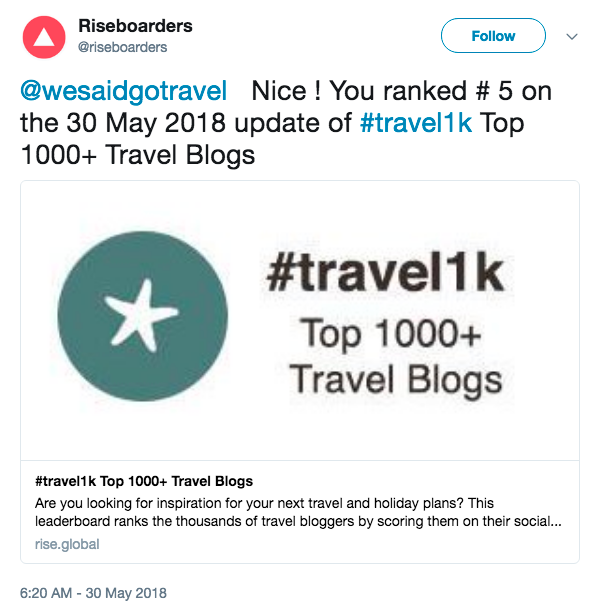This screenshot has height=612, width=613.
Task: Visit the @riseboarders handle
Action: (122, 47)
